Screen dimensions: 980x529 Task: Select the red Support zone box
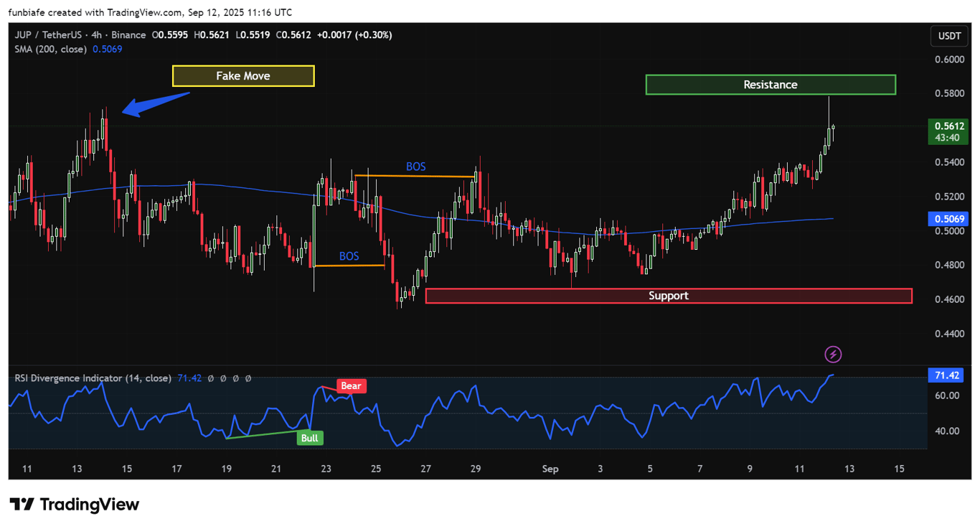tap(669, 295)
